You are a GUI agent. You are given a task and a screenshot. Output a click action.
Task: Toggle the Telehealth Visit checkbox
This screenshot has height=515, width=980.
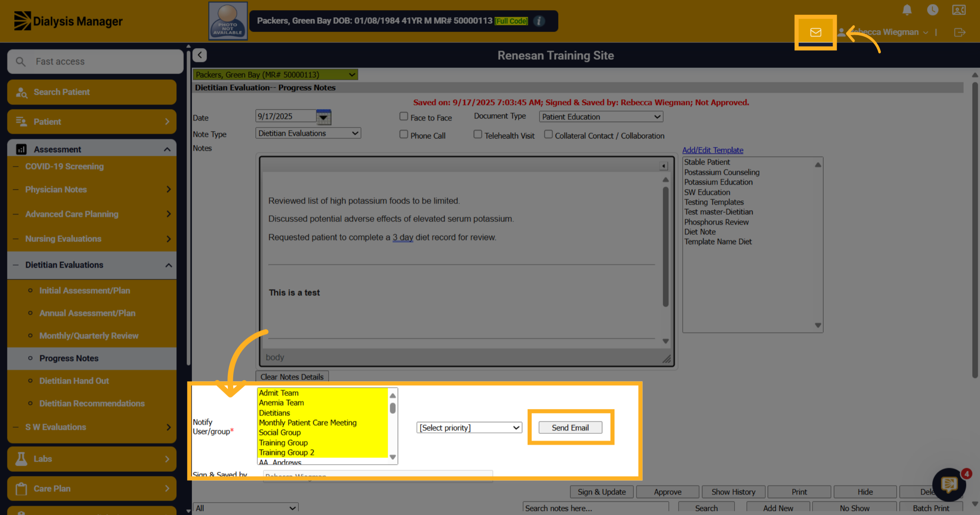coord(477,134)
